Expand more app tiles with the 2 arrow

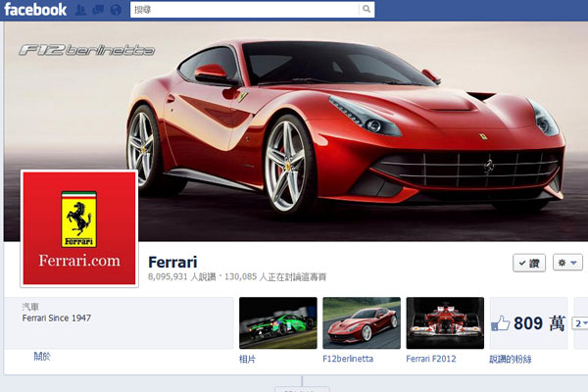[x=579, y=323]
